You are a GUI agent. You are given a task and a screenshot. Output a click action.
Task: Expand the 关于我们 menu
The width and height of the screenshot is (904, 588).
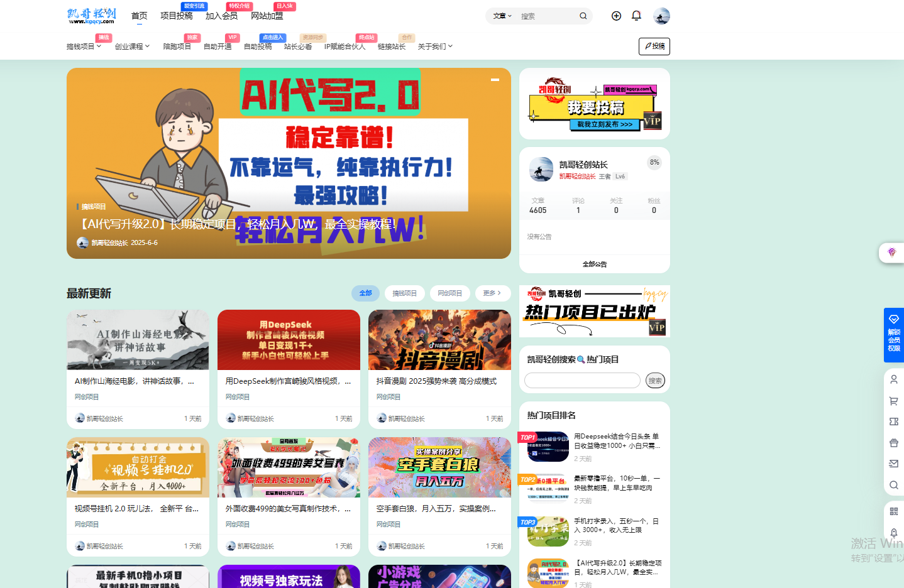435,46
